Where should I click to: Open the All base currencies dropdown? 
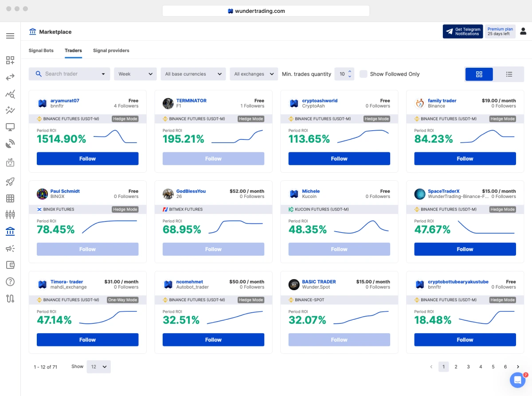point(193,74)
